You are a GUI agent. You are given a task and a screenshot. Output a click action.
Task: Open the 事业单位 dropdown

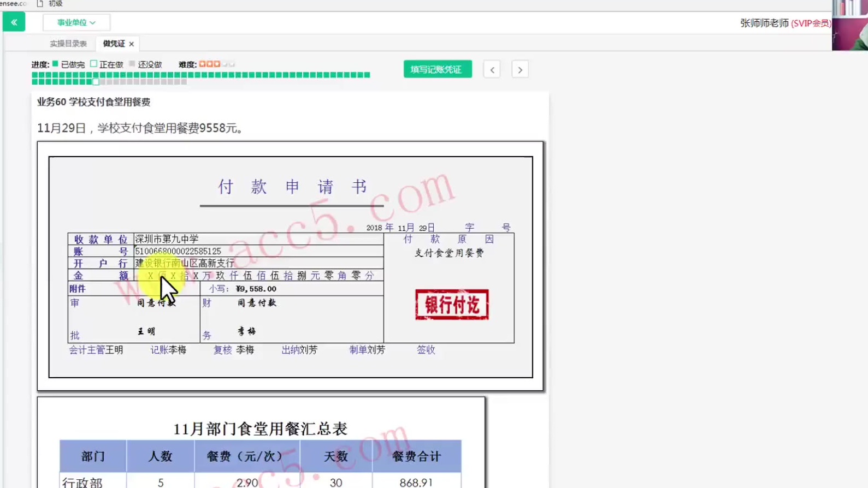click(x=76, y=22)
